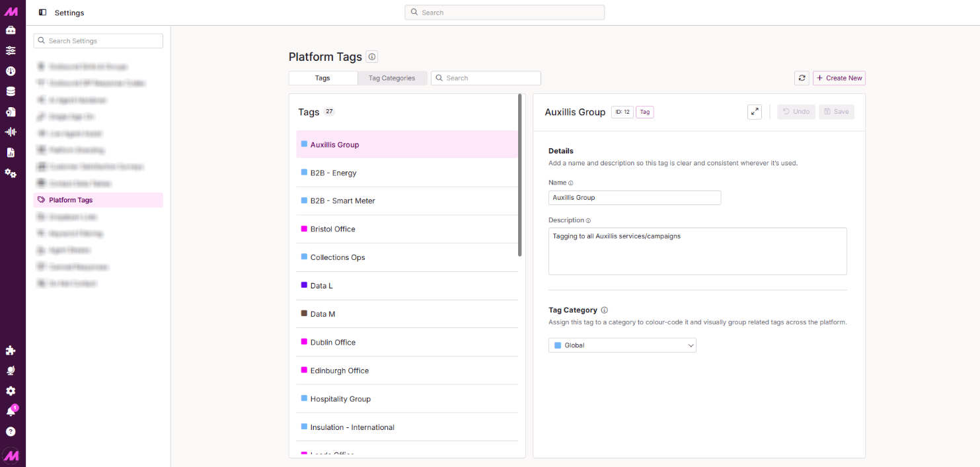Viewport: 980px width, 467px height.
Task: Click the info icon next to Tag Category
Action: point(604,310)
